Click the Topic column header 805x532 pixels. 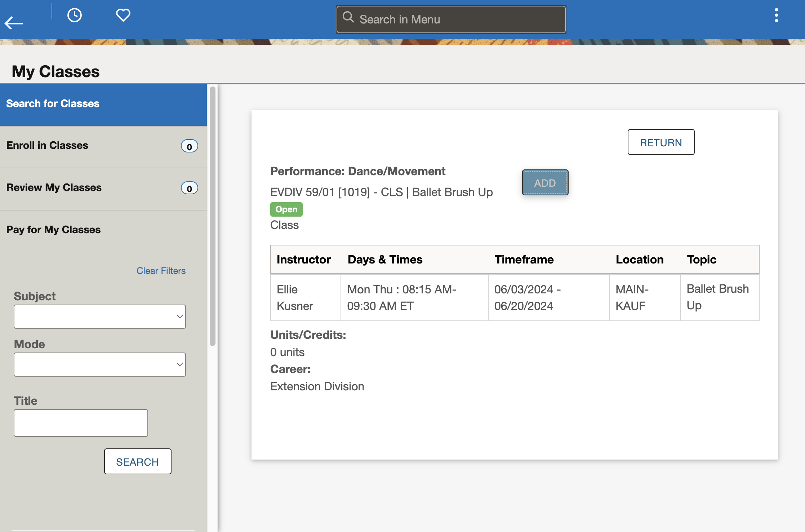(702, 260)
